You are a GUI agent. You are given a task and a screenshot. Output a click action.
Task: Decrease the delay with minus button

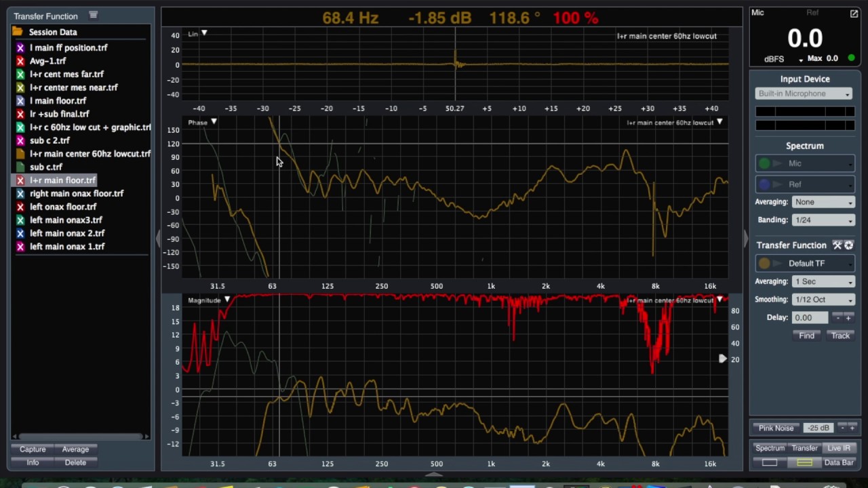[838, 317]
